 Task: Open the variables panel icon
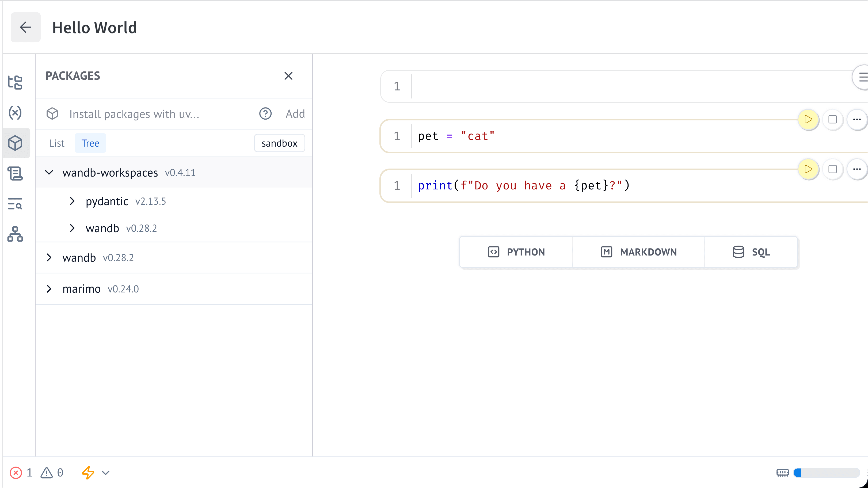15,113
